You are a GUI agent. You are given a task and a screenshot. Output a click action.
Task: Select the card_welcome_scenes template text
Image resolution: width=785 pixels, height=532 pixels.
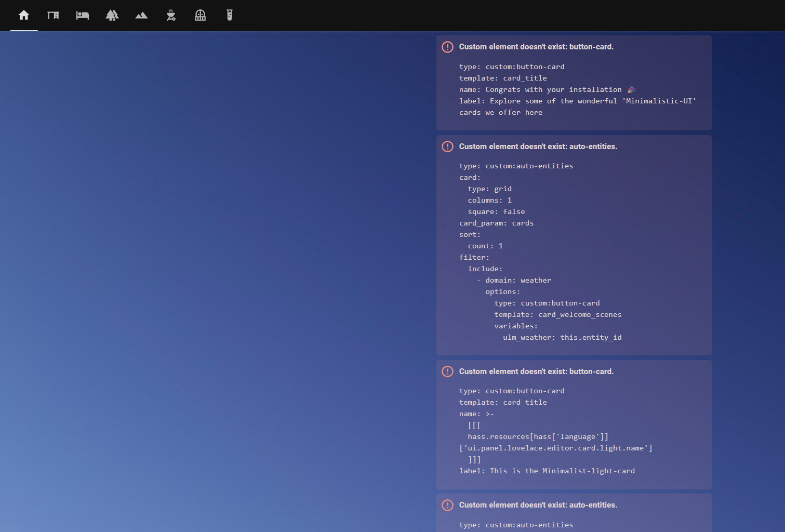(x=580, y=314)
